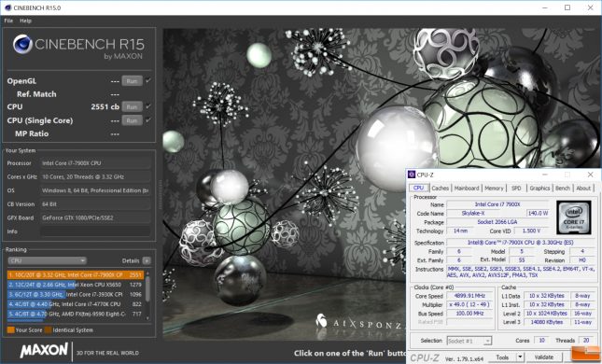Screen dimensions: 602x364
Task: Click the Code Name value Skylake-X
Action: tap(472, 213)
